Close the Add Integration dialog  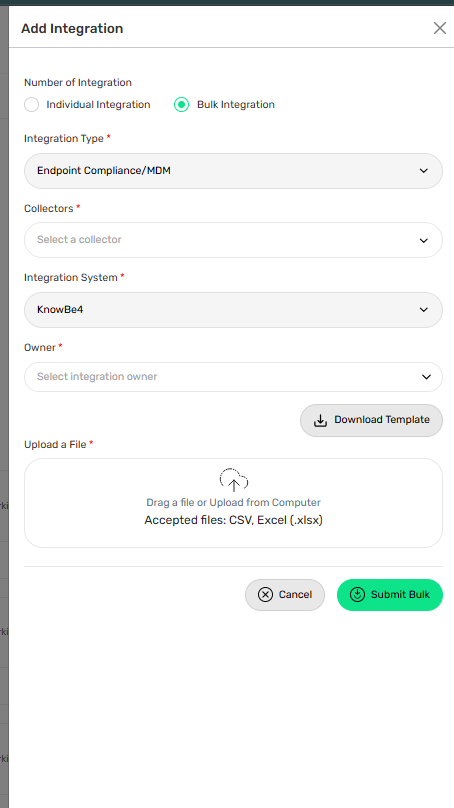pos(440,28)
